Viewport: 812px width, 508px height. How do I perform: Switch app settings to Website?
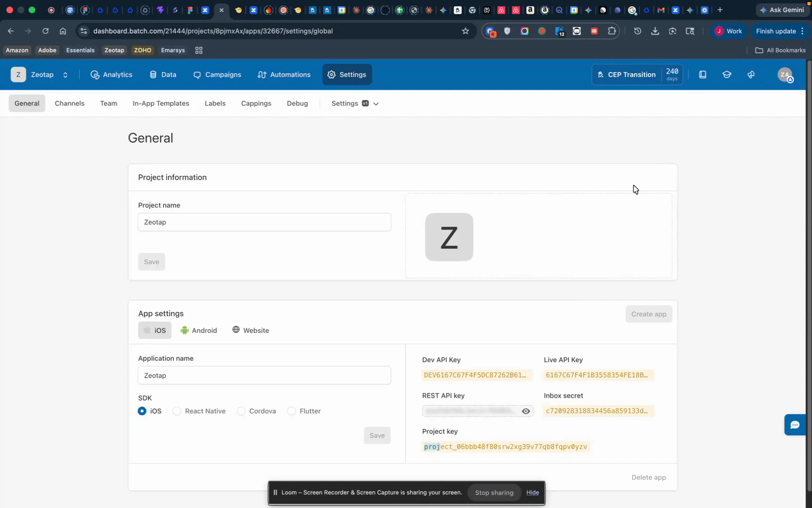click(251, 331)
